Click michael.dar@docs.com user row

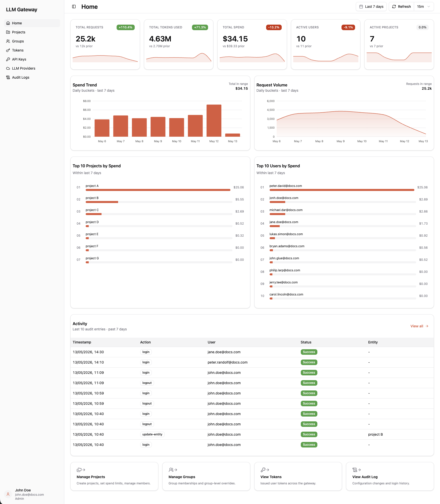pyautogui.click(x=344, y=212)
